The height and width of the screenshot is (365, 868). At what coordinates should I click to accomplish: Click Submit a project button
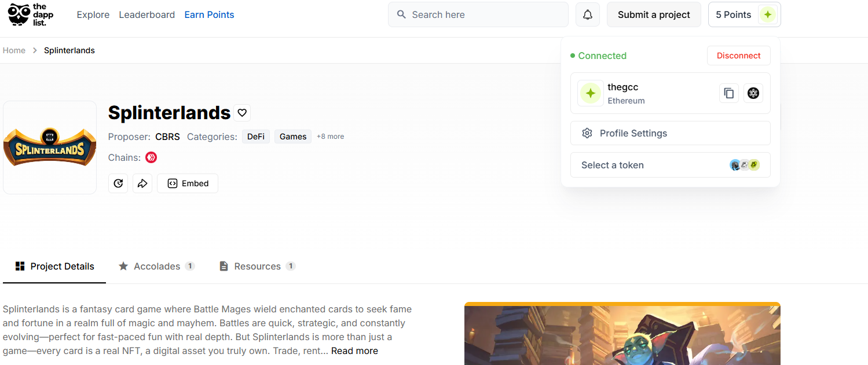[654, 14]
